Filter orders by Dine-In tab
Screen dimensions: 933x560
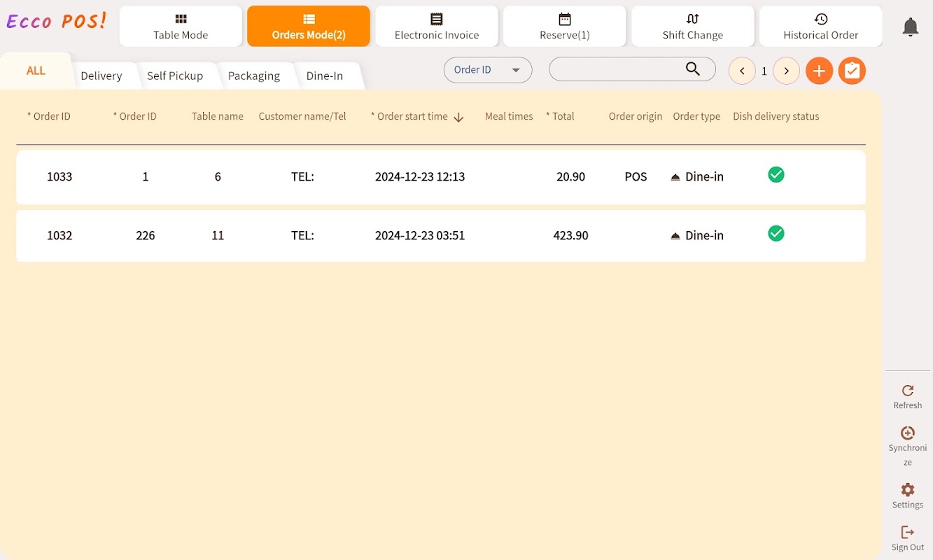coord(325,76)
